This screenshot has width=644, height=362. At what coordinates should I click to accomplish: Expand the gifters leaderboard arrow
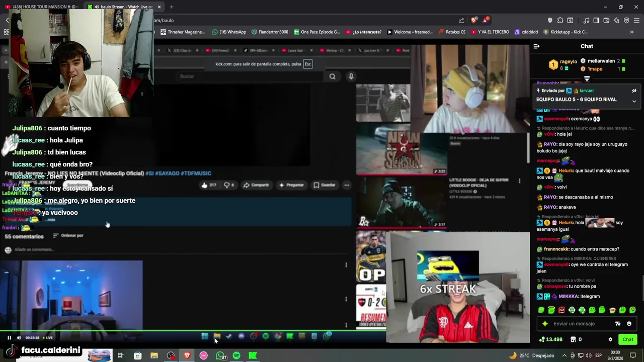[587, 79]
